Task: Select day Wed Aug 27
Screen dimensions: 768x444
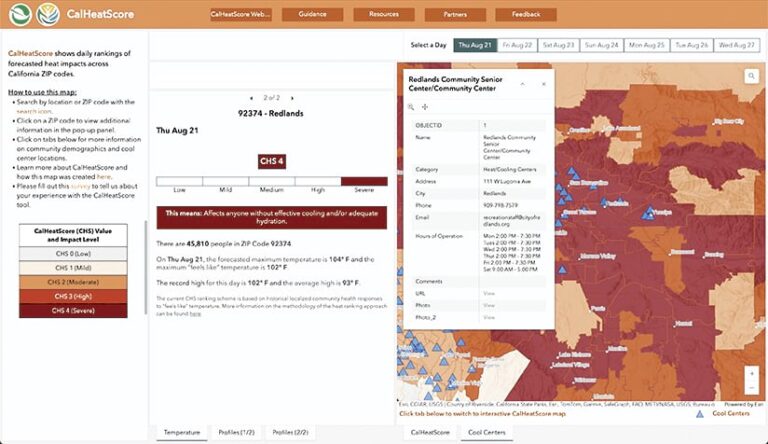Action: click(737, 45)
